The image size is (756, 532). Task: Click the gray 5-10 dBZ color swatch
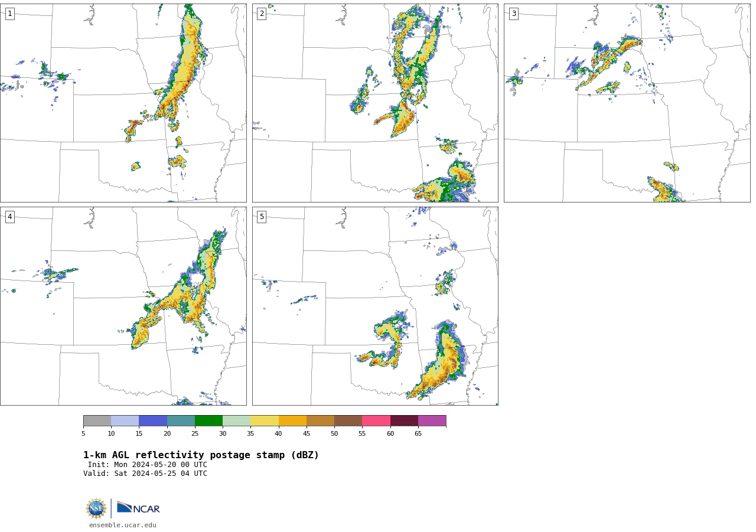pos(97,420)
